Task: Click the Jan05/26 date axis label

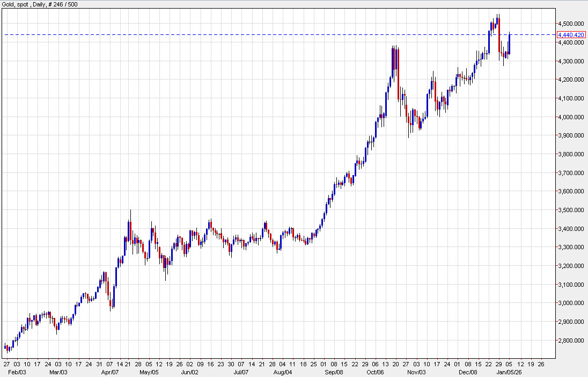Action: click(510, 372)
